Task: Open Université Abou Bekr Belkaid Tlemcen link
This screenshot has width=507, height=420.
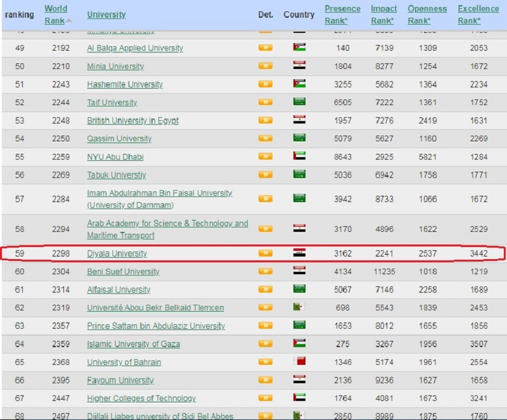Action: (155, 308)
